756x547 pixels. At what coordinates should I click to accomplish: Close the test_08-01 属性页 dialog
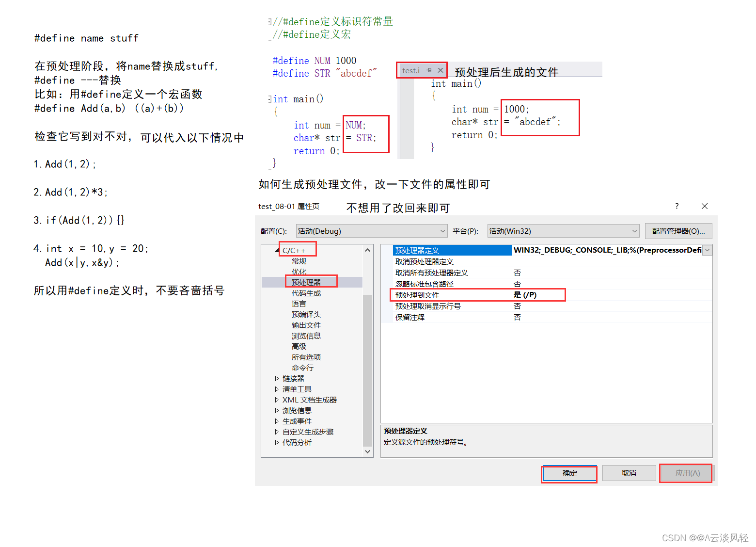(x=705, y=206)
